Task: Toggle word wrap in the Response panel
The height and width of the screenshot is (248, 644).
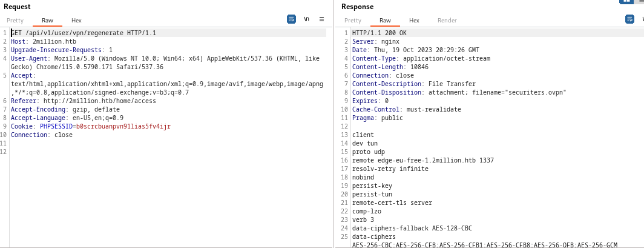Action: tap(629, 19)
